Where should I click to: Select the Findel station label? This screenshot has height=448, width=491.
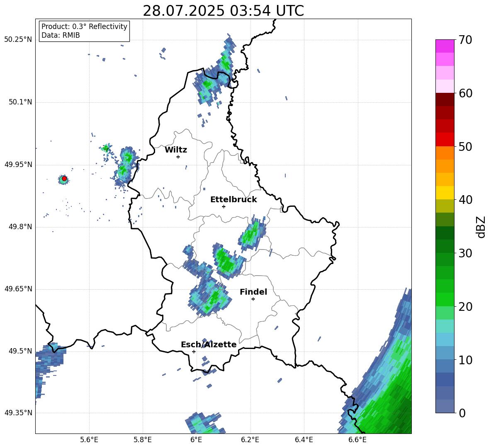pyautogui.click(x=253, y=292)
